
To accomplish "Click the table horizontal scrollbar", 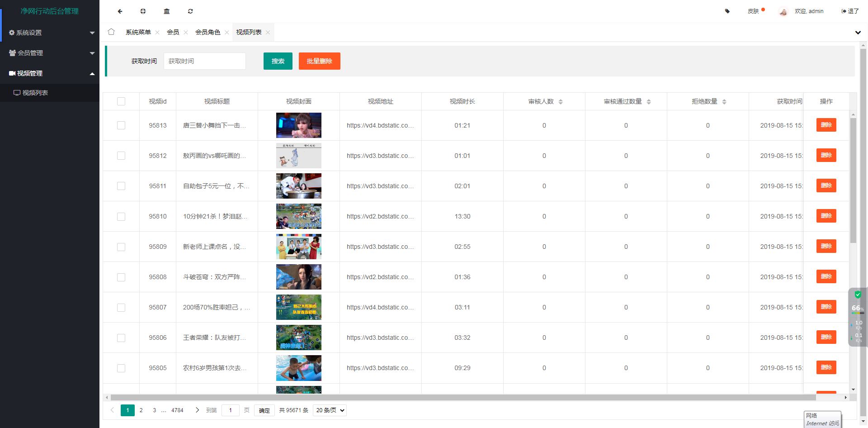I will pyautogui.click(x=463, y=397).
